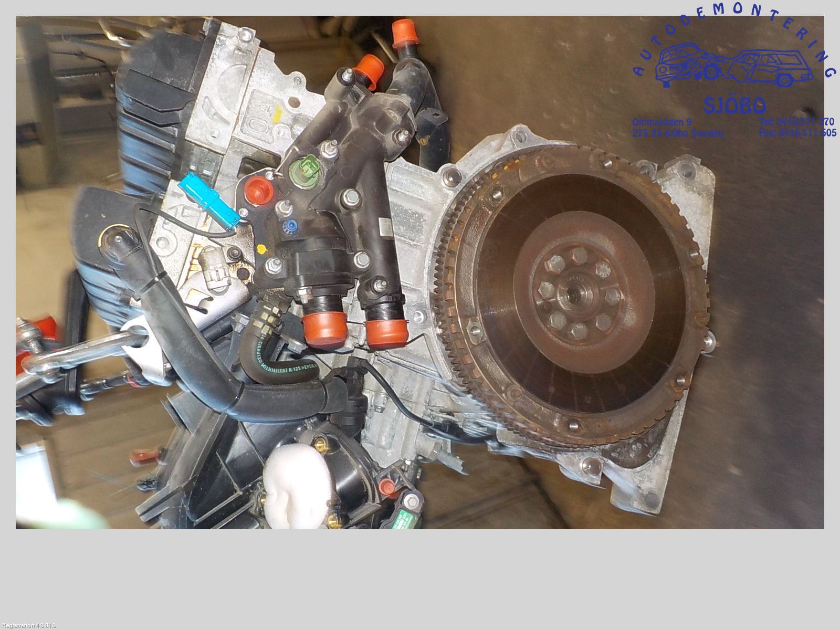The height and width of the screenshot is (630, 840).
Task: Click the round red plug beside green sensor
Action: (x=258, y=186)
